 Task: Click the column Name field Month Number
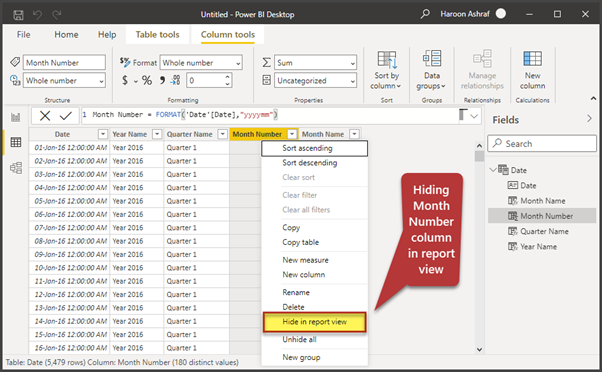(x=64, y=63)
